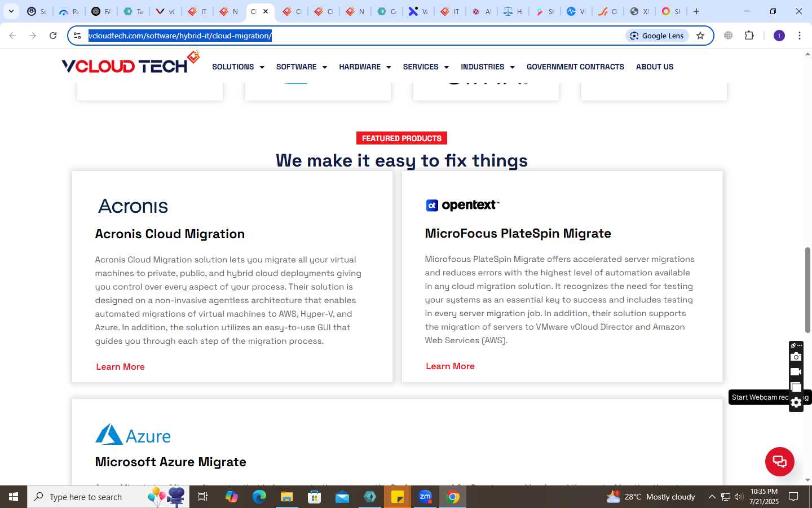Click the Acronis logo
This screenshot has width=812, height=508.
[133, 206]
